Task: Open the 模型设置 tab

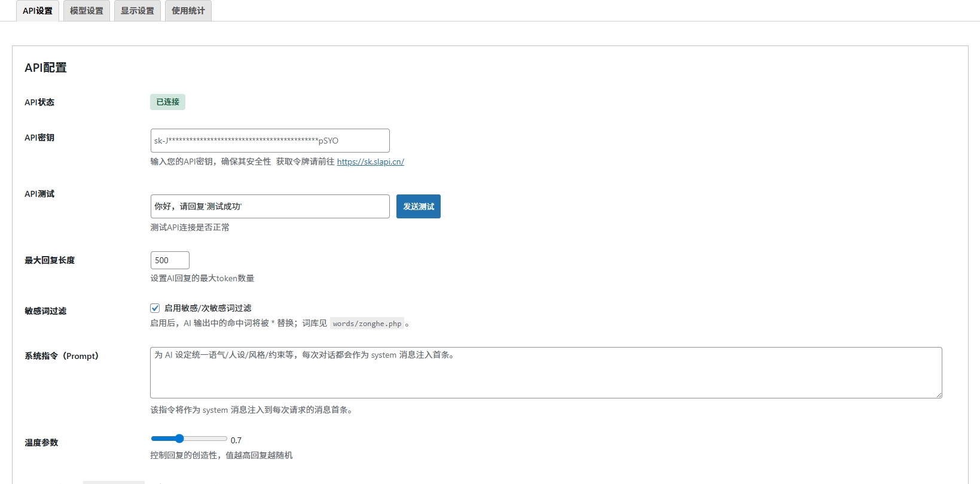Action: (87, 11)
